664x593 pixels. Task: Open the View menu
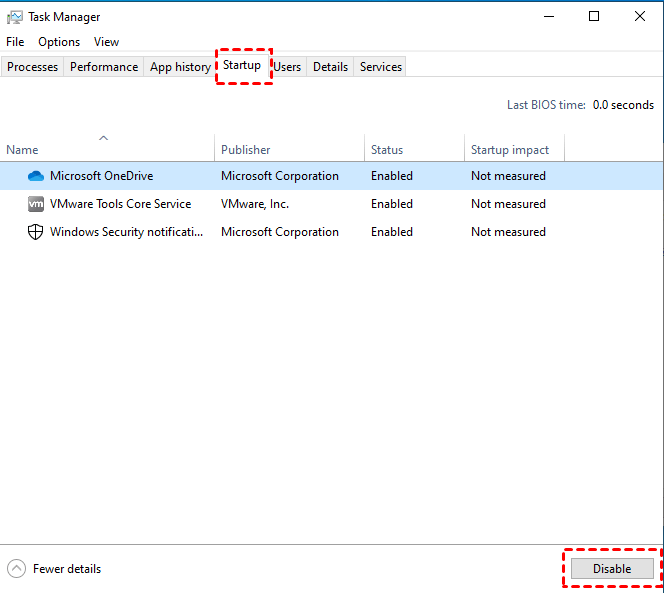point(106,42)
